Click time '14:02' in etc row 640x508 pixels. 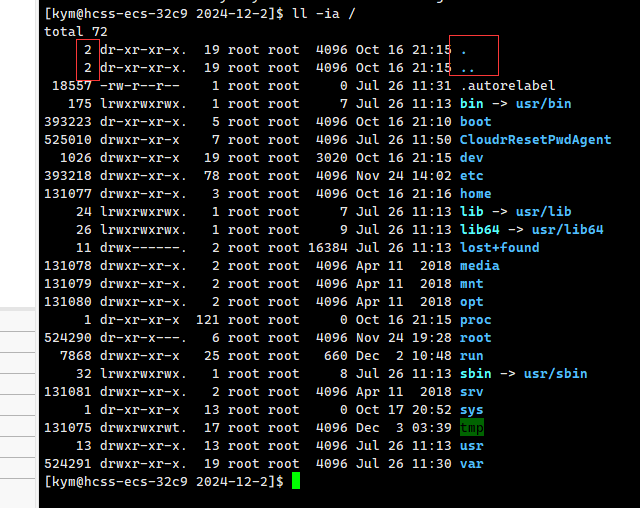pos(431,175)
